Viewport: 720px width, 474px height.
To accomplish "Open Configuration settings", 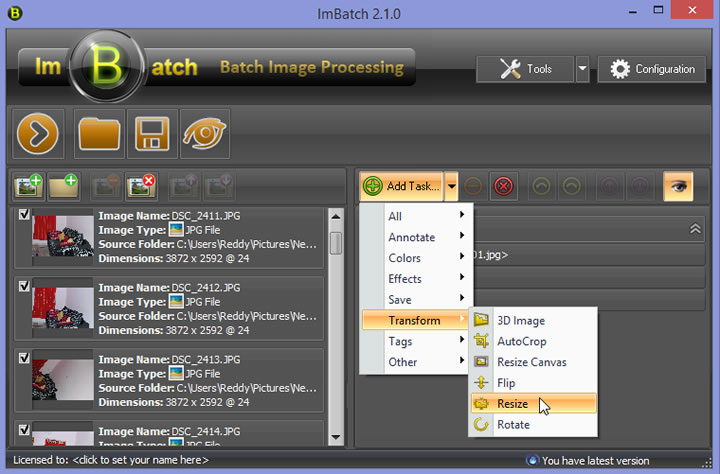I will pyautogui.click(x=652, y=69).
